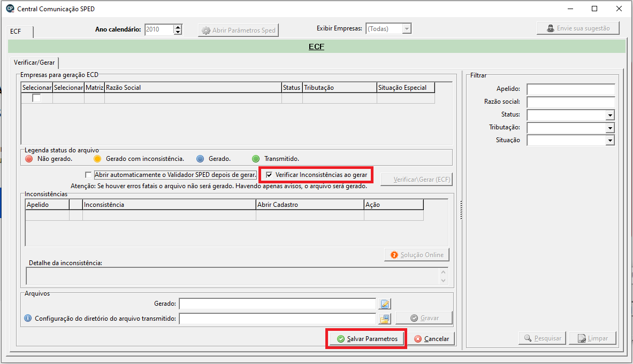Screen dimensions: 633x364
Task: Click the Gerado file path field
Action: click(277, 304)
